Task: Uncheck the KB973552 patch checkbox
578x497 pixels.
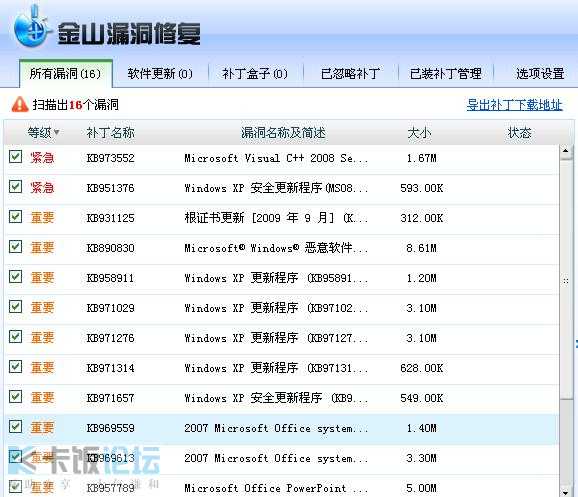Action: click(x=15, y=157)
